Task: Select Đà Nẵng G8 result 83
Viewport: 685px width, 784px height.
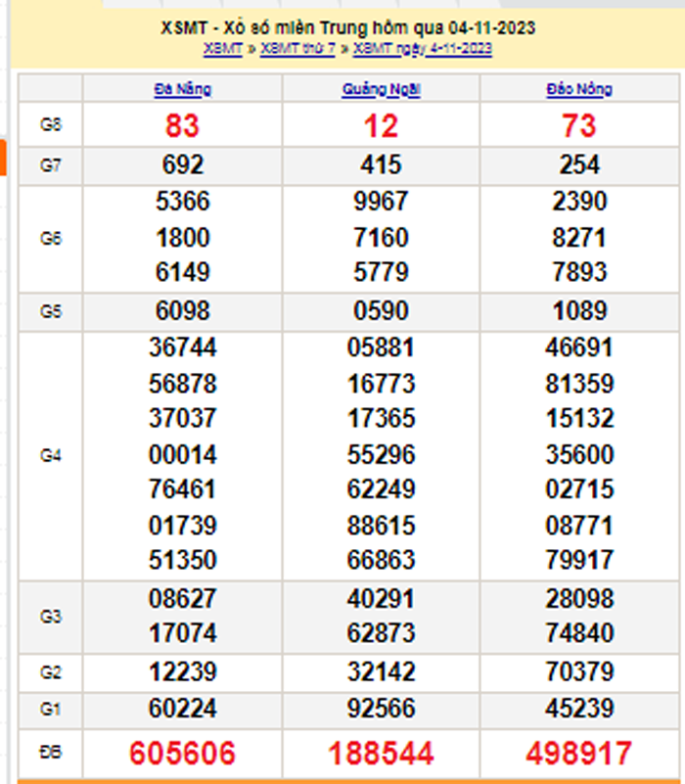Action: coord(182,125)
